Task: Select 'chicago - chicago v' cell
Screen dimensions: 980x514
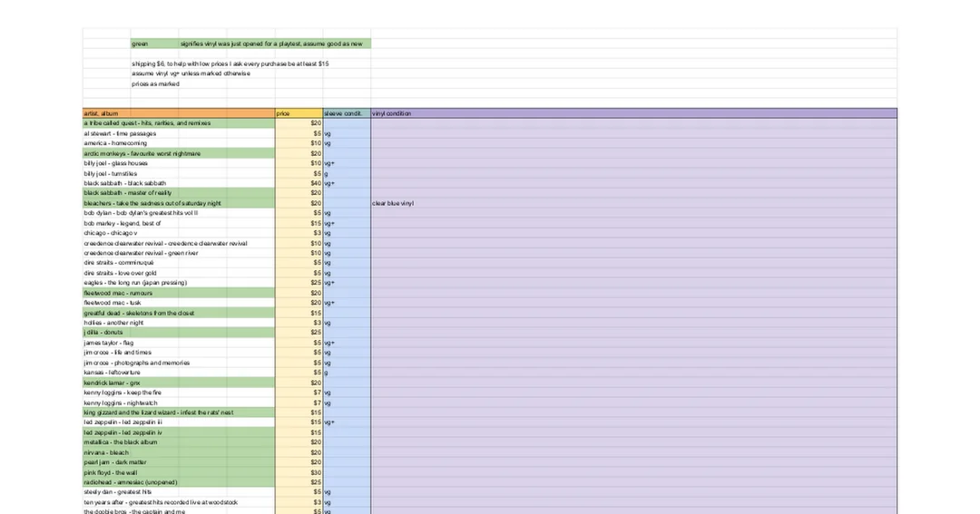Action: point(179,233)
